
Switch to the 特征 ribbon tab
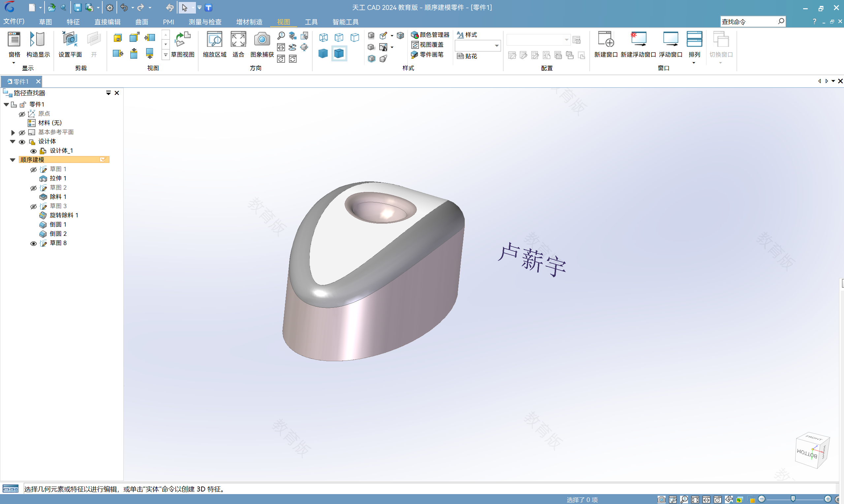73,22
